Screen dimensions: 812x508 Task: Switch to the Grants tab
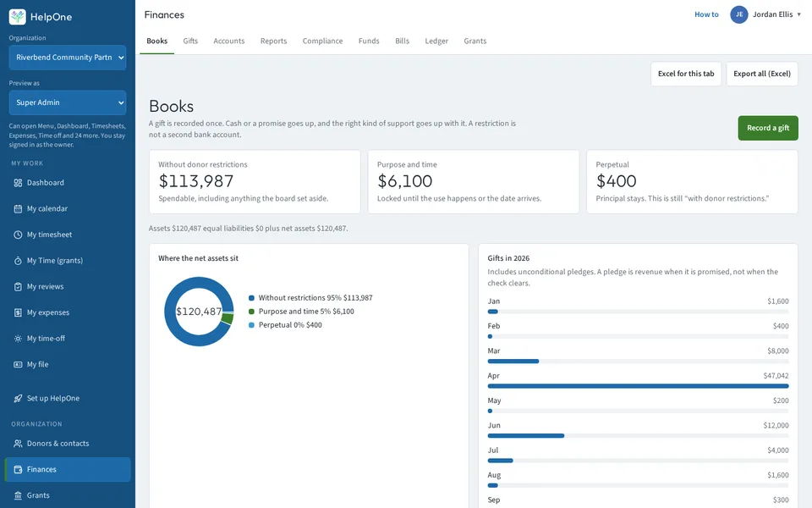pyautogui.click(x=475, y=41)
